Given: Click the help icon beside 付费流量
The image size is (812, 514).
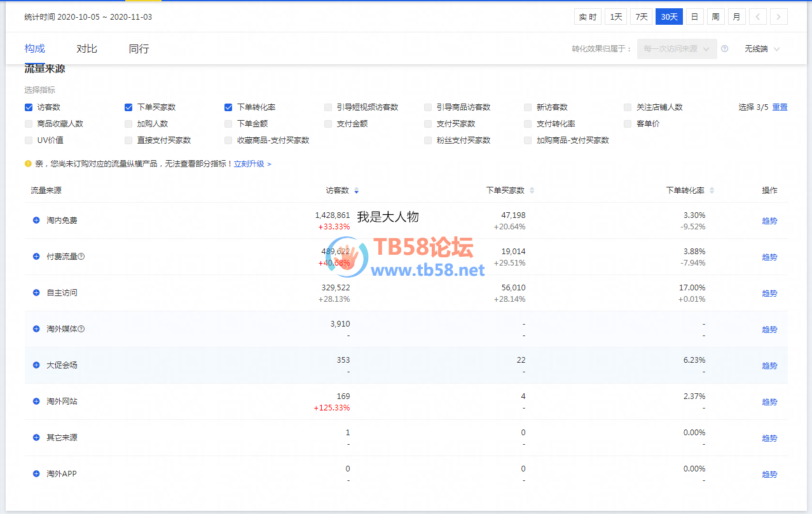Looking at the screenshot, I should pyautogui.click(x=81, y=257).
